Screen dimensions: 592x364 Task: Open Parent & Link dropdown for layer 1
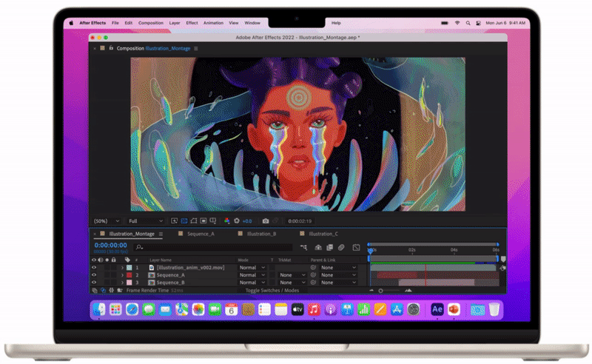pyautogui.click(x=338, y=267)
